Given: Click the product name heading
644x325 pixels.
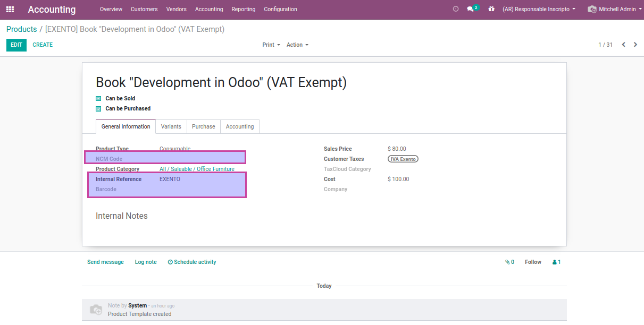Looking at the screenshot, I should (x=221, y=82).
